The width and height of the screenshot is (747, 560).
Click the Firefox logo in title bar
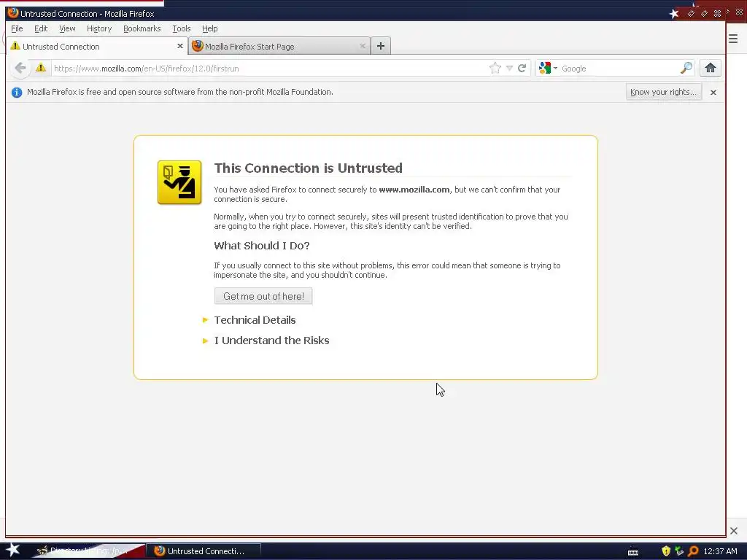coord(13,13)
